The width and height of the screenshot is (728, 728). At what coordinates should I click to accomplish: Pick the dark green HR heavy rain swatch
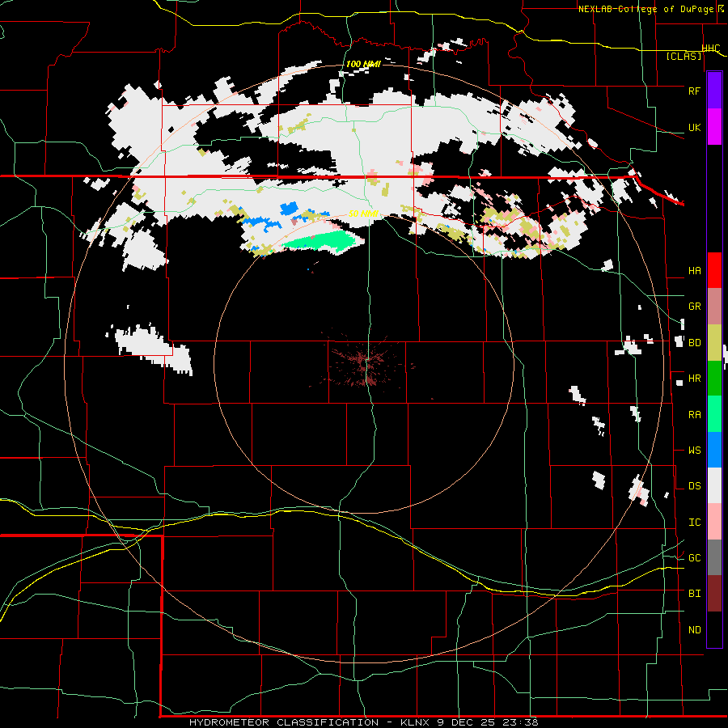pyautogui.click(x=714, y=379)
